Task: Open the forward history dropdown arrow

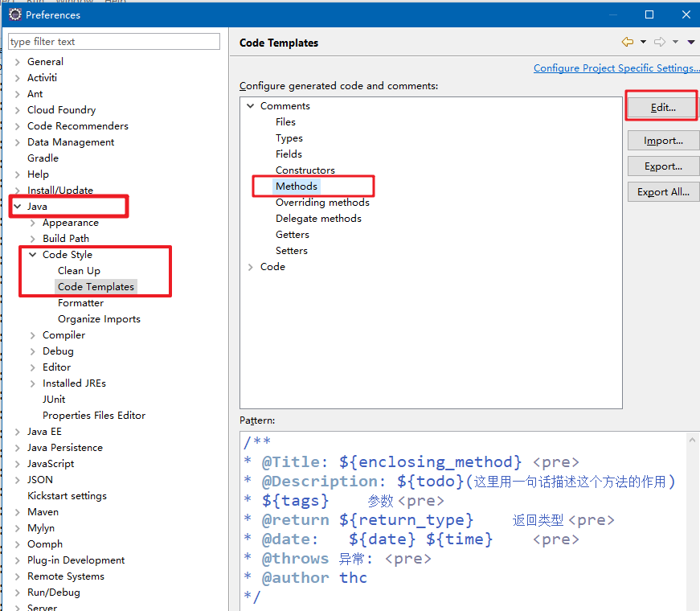Action: pyautogui.click(x=675, y=42)
